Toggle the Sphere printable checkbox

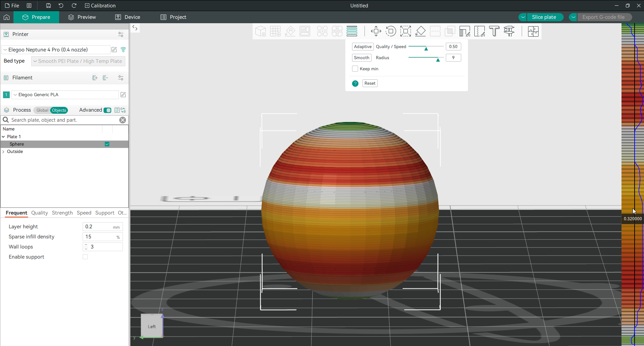[107, 144]
